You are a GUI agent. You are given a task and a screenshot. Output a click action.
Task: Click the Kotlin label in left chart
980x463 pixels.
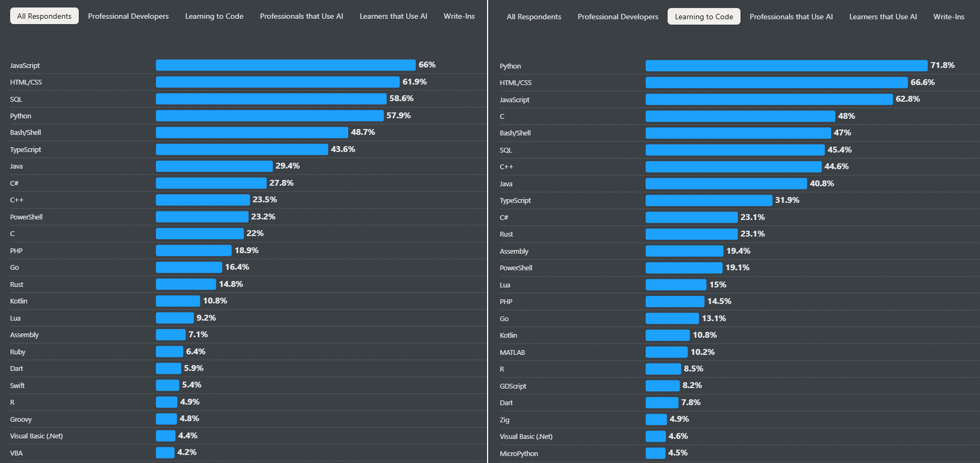(x=19, y=301)
